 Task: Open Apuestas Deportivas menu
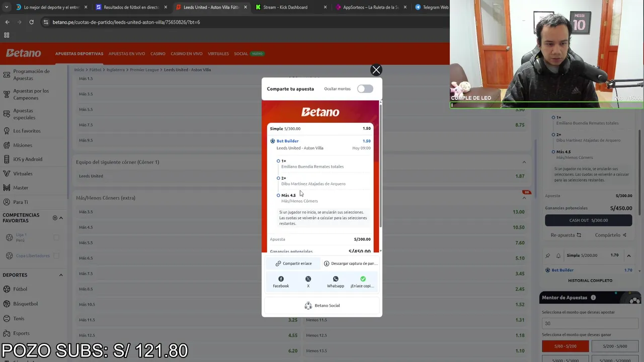pyautogui.click(x=79, y=54)
